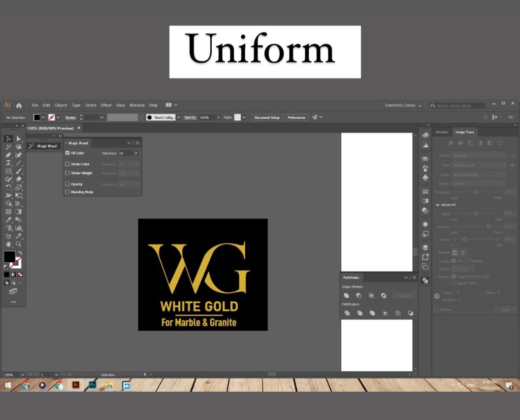Image resolution: width=520 pixels, height=420 pixels.
Task: Select the Pen tool
Action: pyautogui.click(x=8, y=155)
